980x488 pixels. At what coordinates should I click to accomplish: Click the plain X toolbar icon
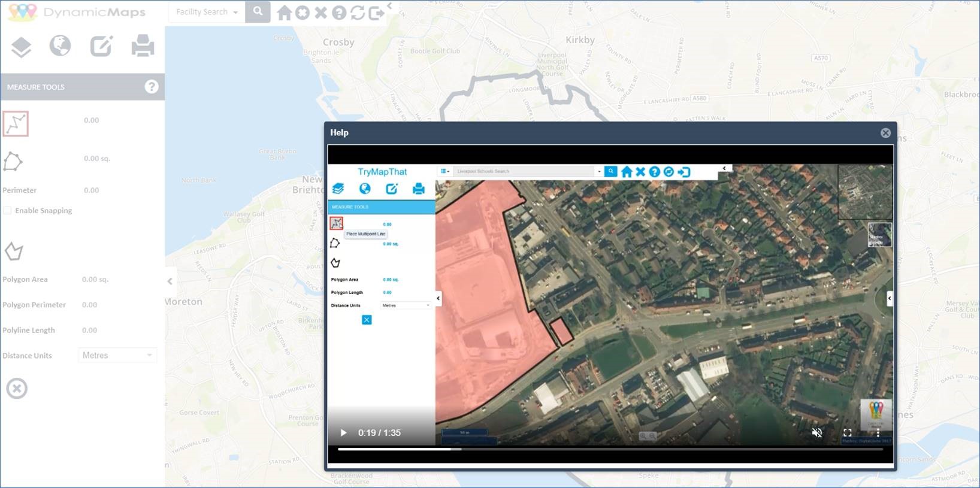point(321,13)
